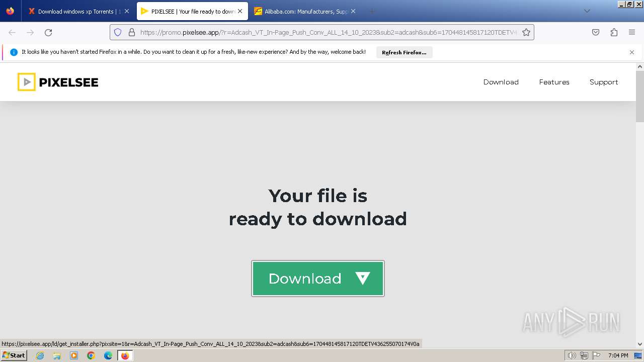The height and width of the screenshot is (362, 644).
Task: Open the Features navigation link
Action: click(x=554, y=82)
